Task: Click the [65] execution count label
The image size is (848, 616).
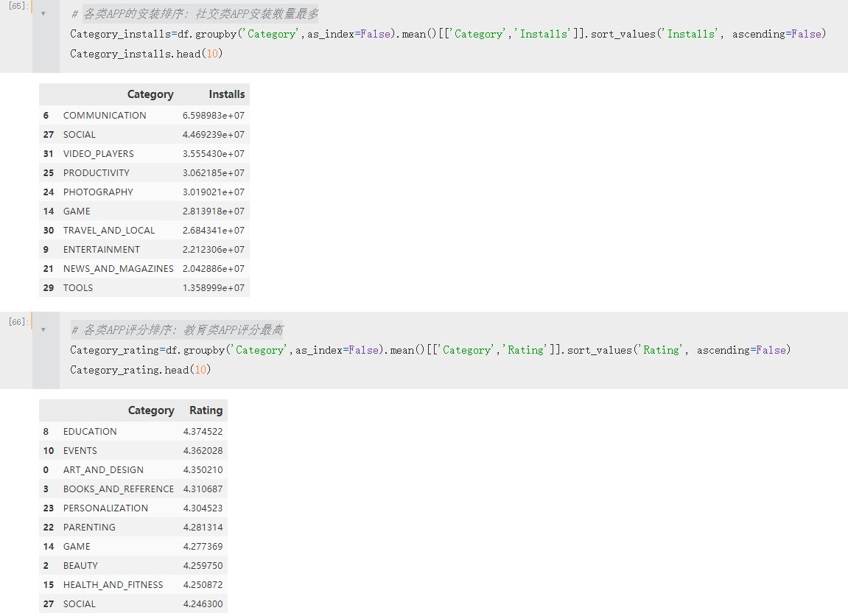Action: pyautogui.click(x=18, y=6)
